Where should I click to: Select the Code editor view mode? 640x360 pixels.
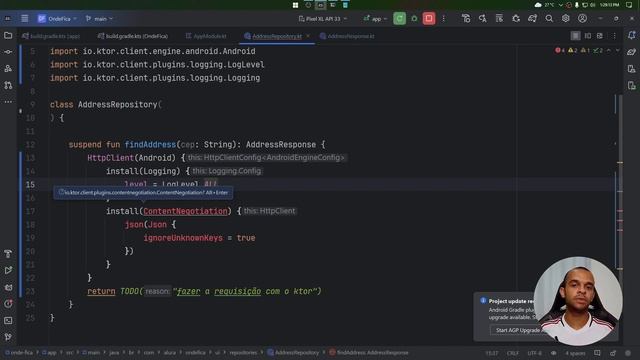point(575,36)
